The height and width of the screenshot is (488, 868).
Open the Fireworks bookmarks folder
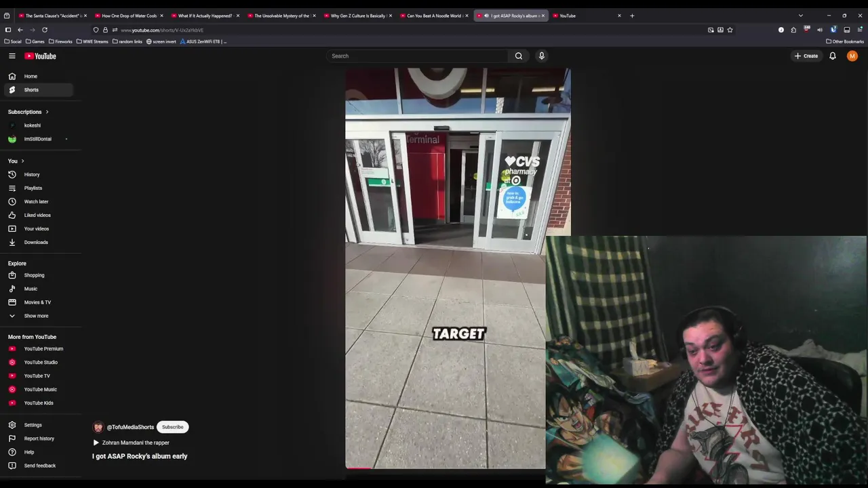click(60, 41)
